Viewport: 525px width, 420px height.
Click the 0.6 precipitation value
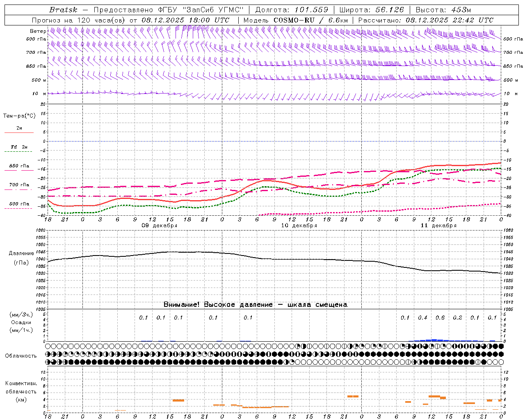point(440,318)
